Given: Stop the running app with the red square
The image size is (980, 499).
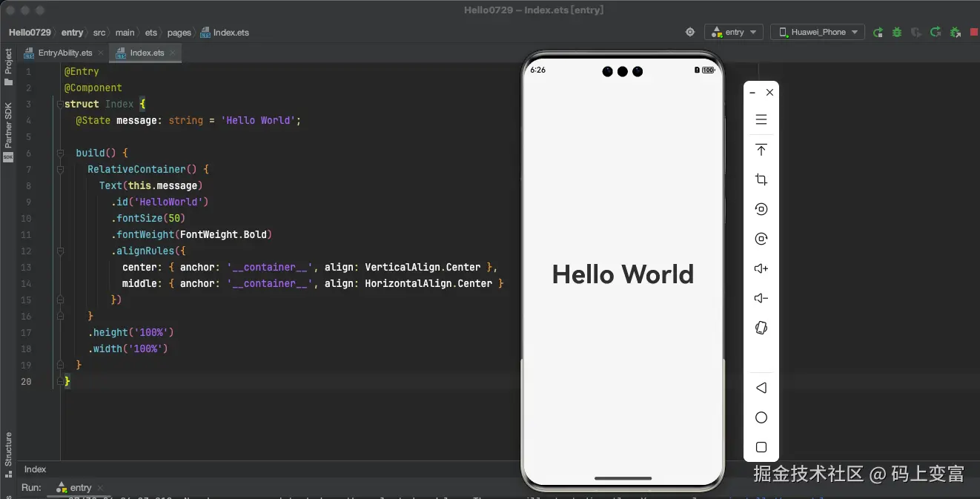Looking at the screenshot, I should (x=973, y=32).
